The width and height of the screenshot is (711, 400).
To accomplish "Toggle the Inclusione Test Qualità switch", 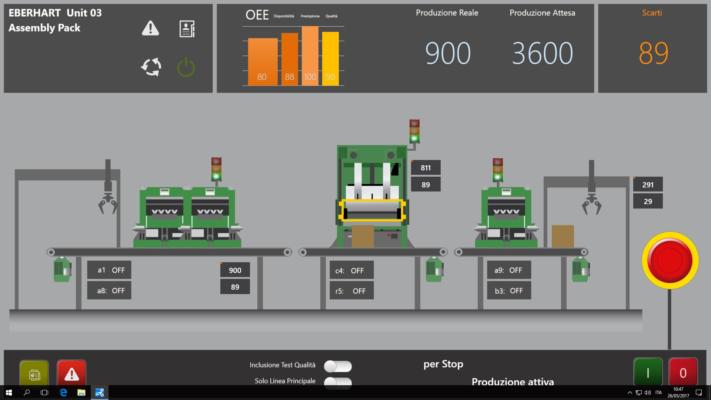I will (338, 366).
